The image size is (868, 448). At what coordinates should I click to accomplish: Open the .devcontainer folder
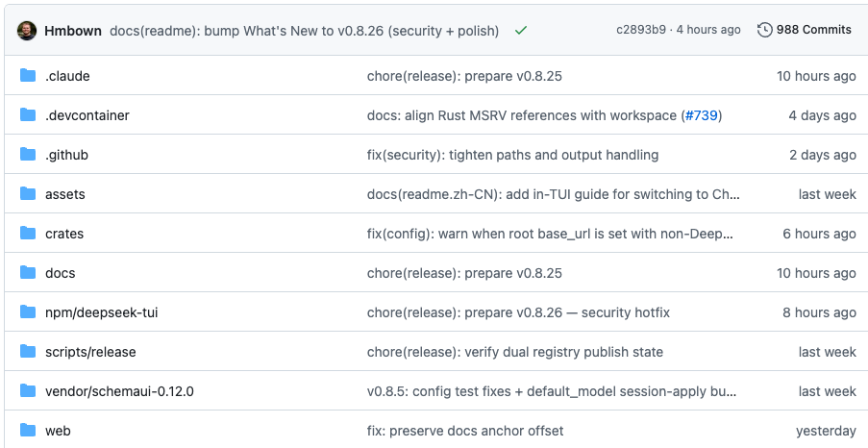(87, 115)
